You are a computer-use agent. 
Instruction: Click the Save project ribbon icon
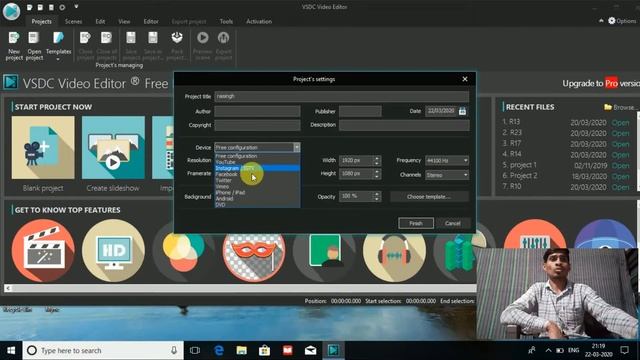tap(131, 46)
